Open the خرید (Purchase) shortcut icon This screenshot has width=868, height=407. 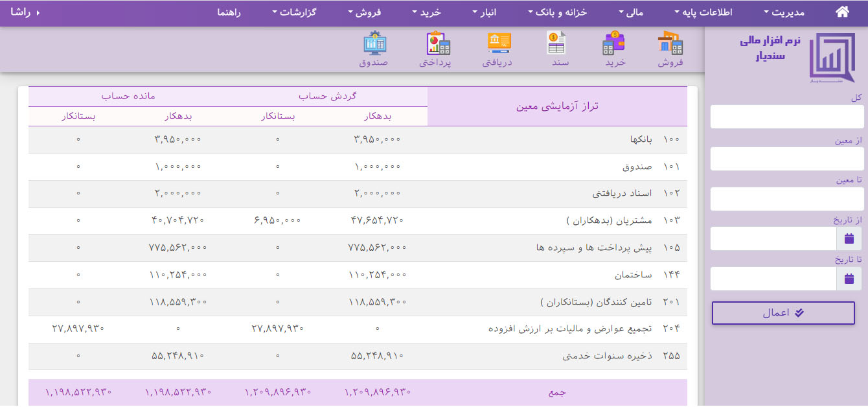[615, 48]
